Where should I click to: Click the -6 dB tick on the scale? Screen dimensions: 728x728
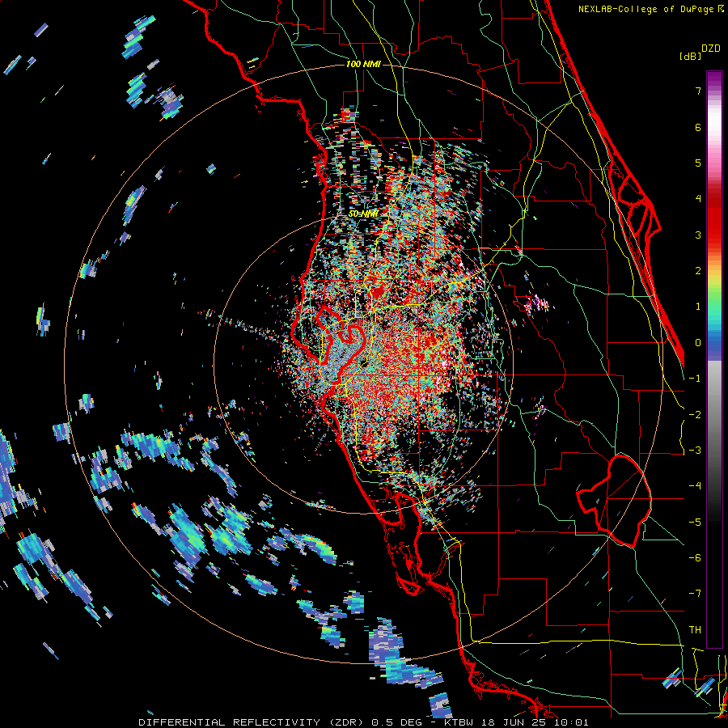point(695,558)
